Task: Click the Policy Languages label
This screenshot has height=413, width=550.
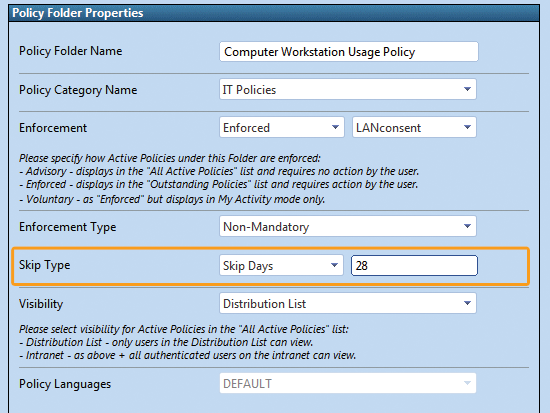Action: tap(65, 384)
